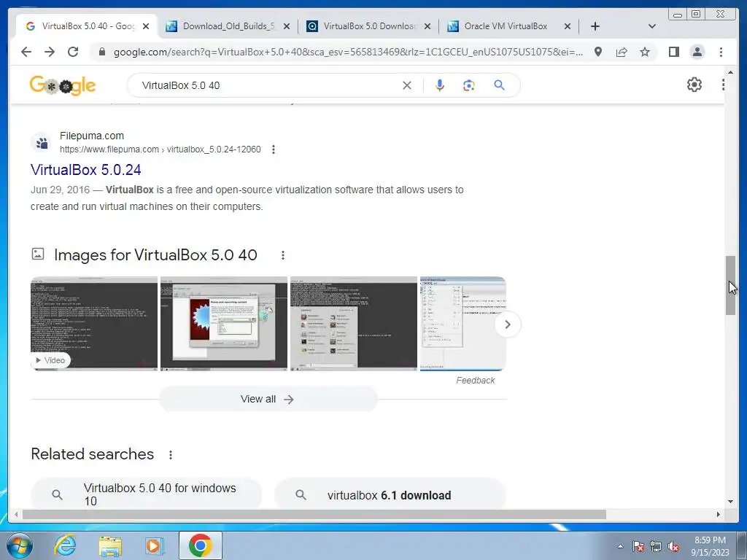The image size is (747, 560).
Task: Share this page via address bar icon
Action: [622, 52]
